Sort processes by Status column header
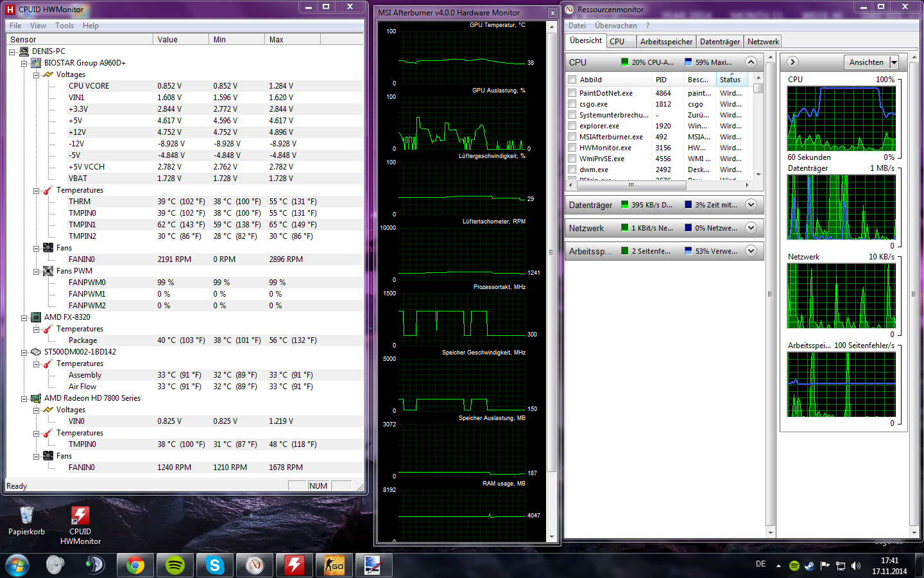The height and width of the screenshot is (578, 924). (x=732, y=80)
